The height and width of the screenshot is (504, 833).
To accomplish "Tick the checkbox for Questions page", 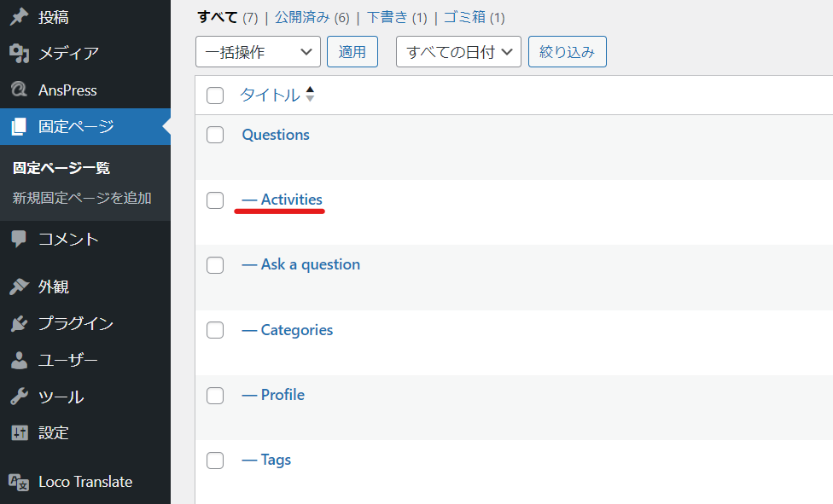I will (x=215, y=135).
